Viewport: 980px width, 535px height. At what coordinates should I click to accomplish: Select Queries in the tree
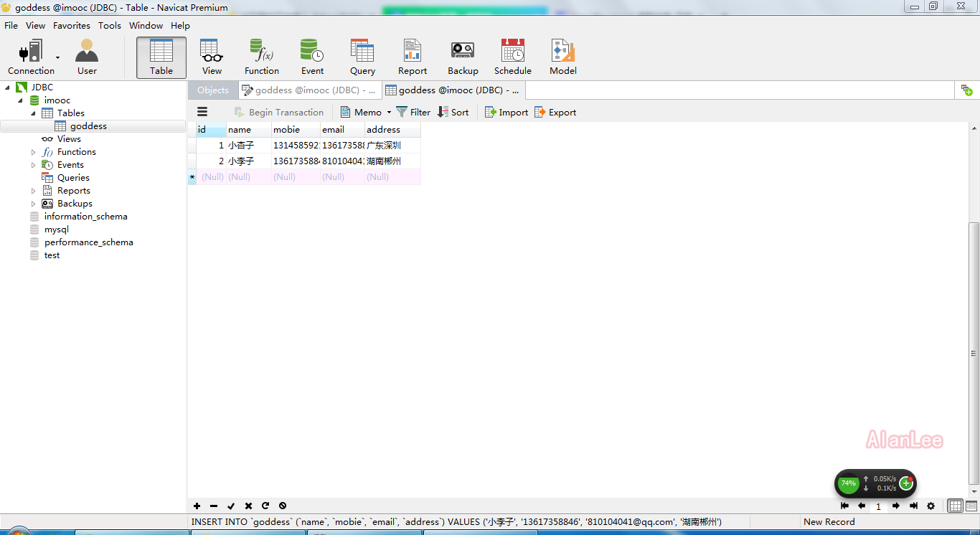73,178
